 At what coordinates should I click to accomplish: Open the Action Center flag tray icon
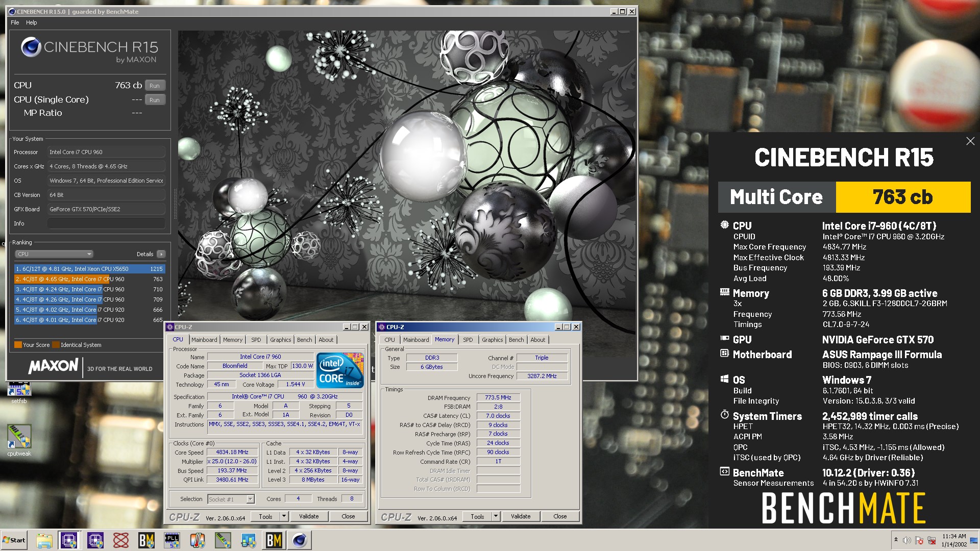pos(919,540)
